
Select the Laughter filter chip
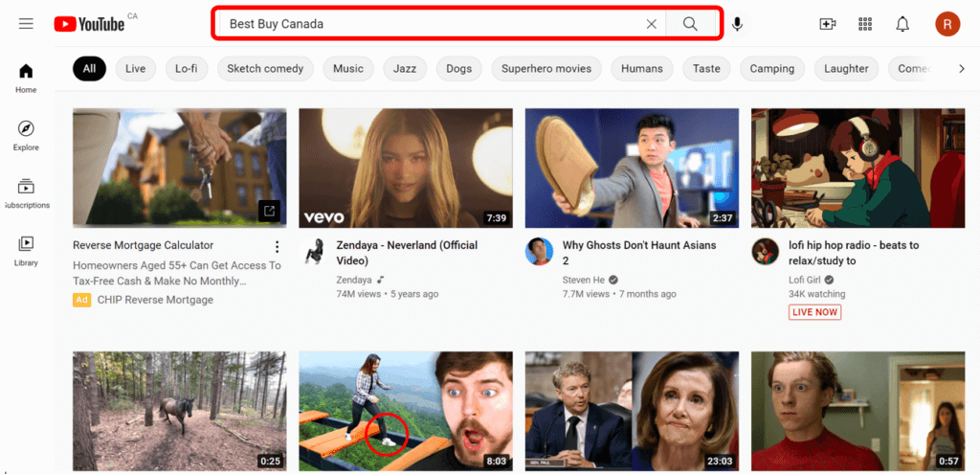click(x=846, y=69)
